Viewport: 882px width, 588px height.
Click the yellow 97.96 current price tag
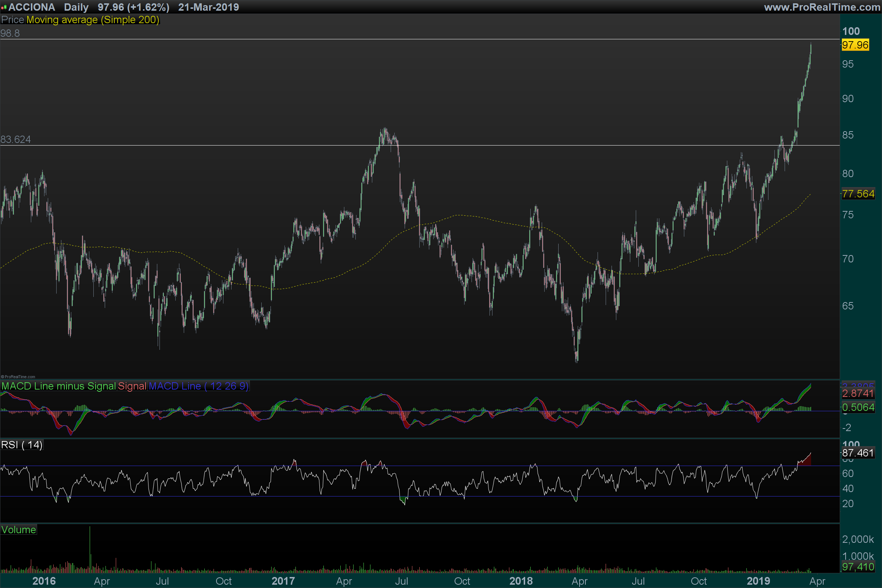(x=855, y=45)
